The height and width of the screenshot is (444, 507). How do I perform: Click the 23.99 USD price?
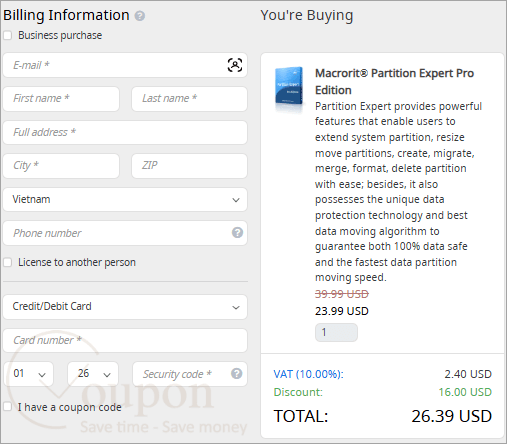342,311
